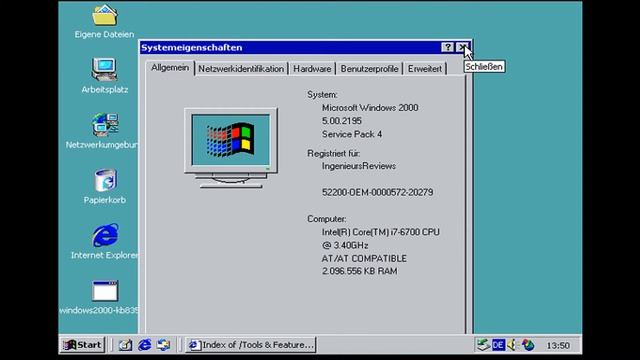Screen dimensions: 640x360
Task: Click the Registriert für: label
Action: pos(333,153)
